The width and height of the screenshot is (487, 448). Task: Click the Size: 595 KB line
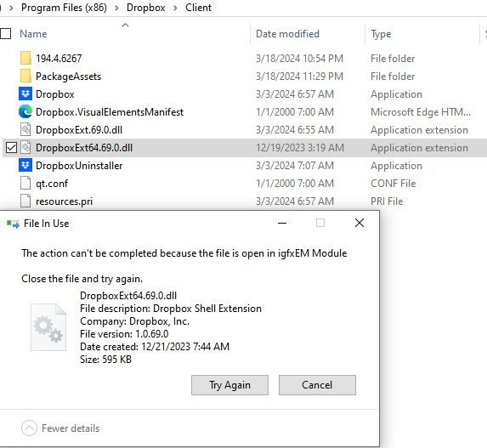105,360
